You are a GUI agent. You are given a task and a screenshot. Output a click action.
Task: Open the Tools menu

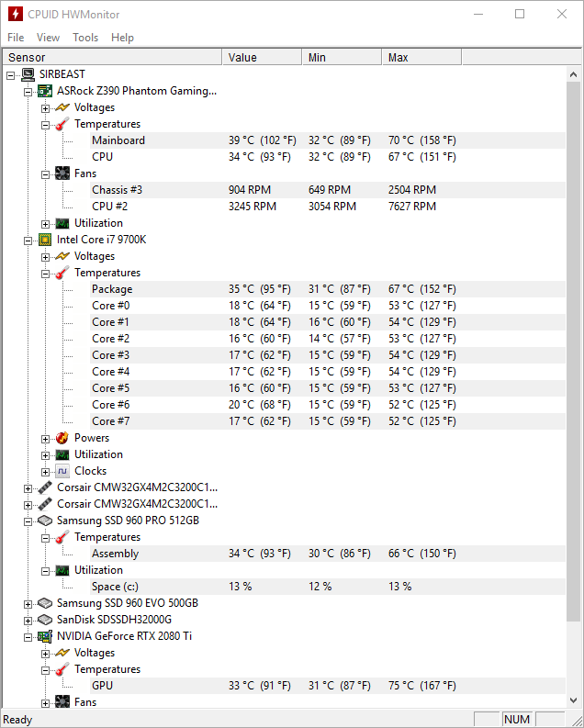click(85, 38)
